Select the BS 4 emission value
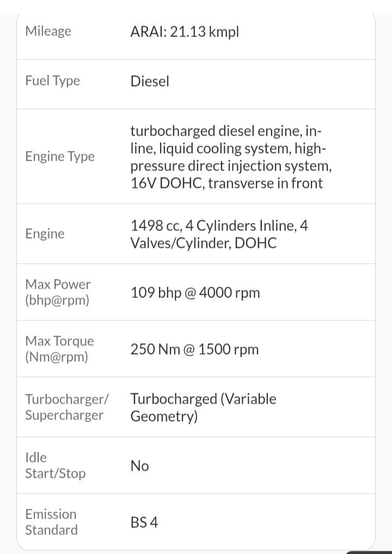Image resolution: width=392 pixels, height=554 pixels. 144,522
